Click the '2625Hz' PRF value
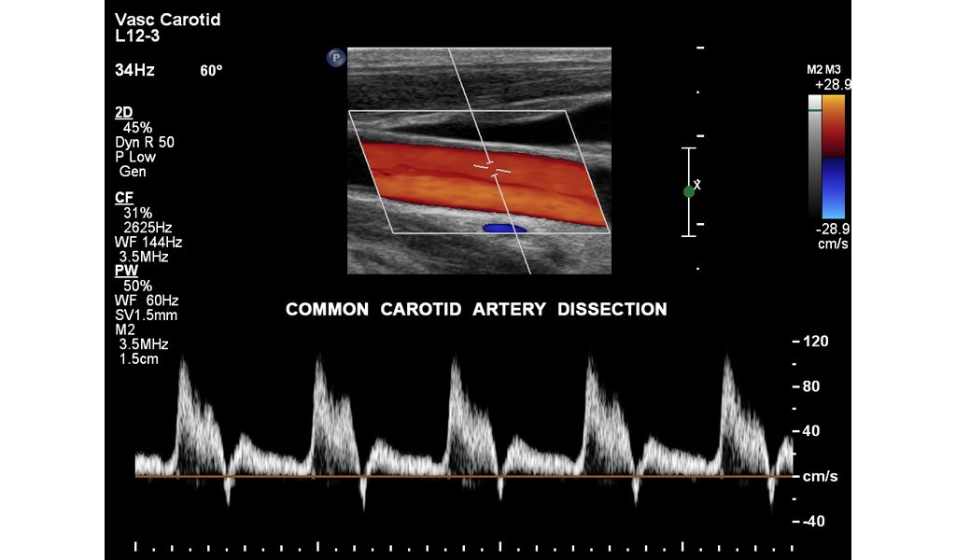Image resolution: width=956 pixels, height=560 pixels. click(148, 228)
